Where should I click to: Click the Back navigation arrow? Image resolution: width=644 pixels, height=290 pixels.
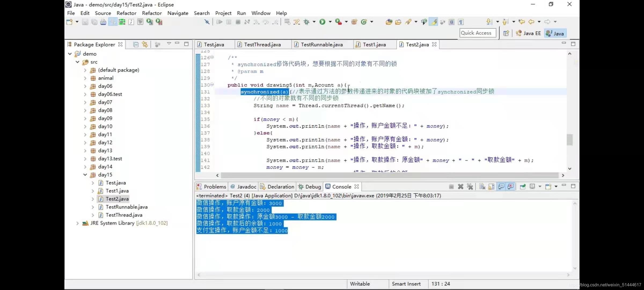click(531, 22)
